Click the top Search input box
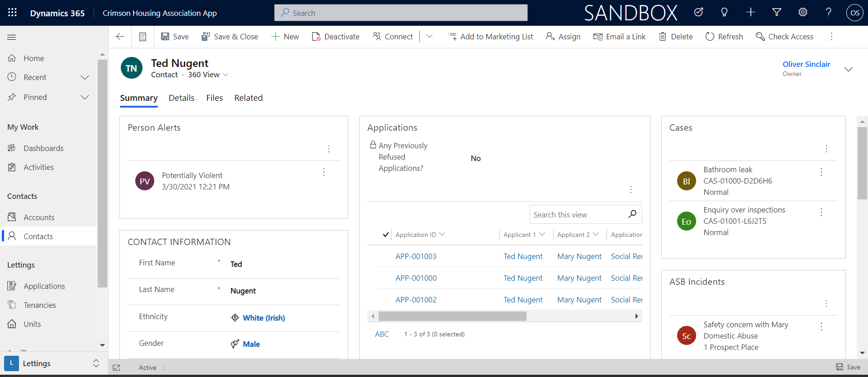Viewport: 868px width, 377px height. [401, 13]
